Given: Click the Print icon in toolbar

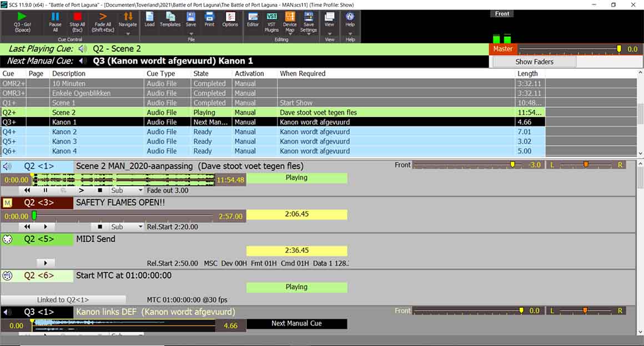Looking at the screenshot, I should tap(209, 20).
